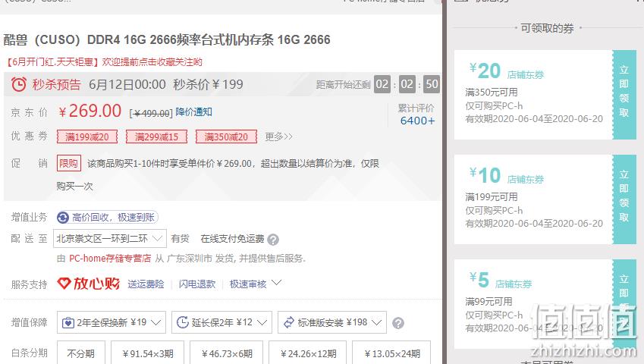This screenshot has width=644, height=364.
Task: Click the 极速审核 service link
Action: [x=248, y=284]
